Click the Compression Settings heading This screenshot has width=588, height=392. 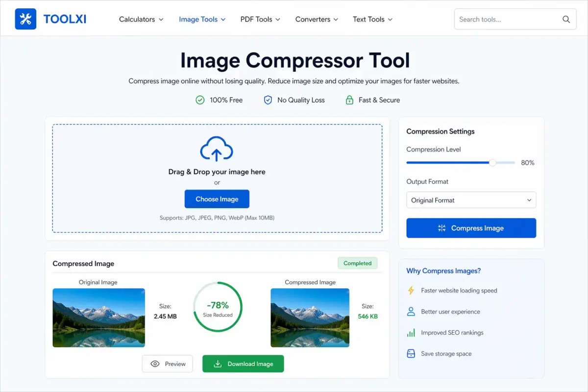coord(441,131)
